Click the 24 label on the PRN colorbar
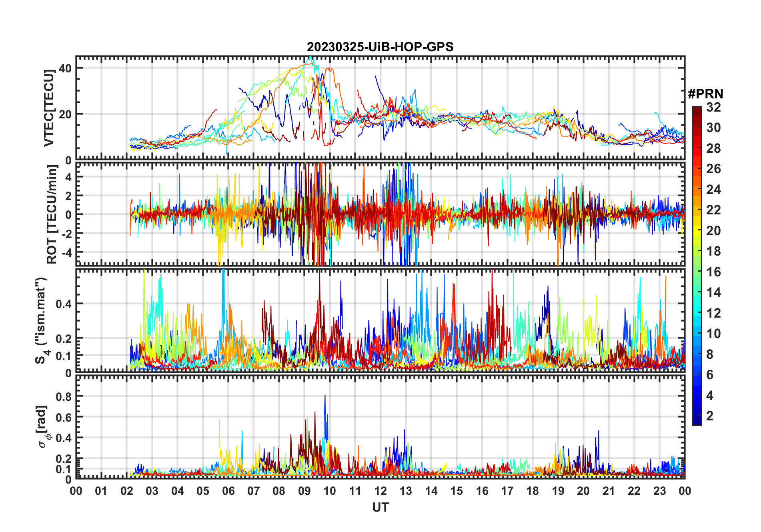Viewport: 761px width, 532px height. click(713, 190)
